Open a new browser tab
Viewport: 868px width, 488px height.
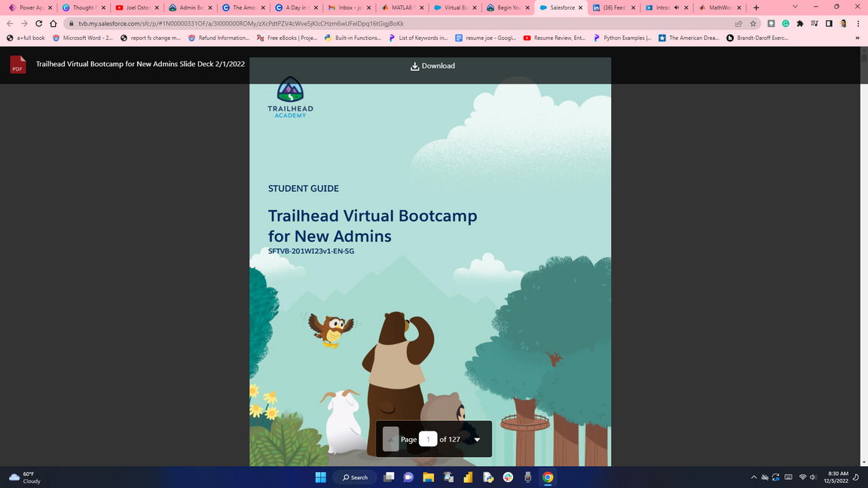[x=756, y=8]
